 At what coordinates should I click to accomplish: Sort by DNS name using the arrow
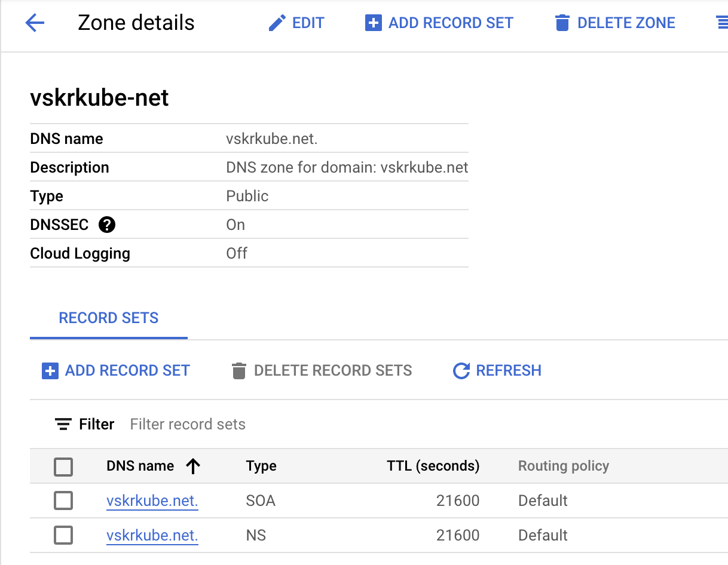192,466
